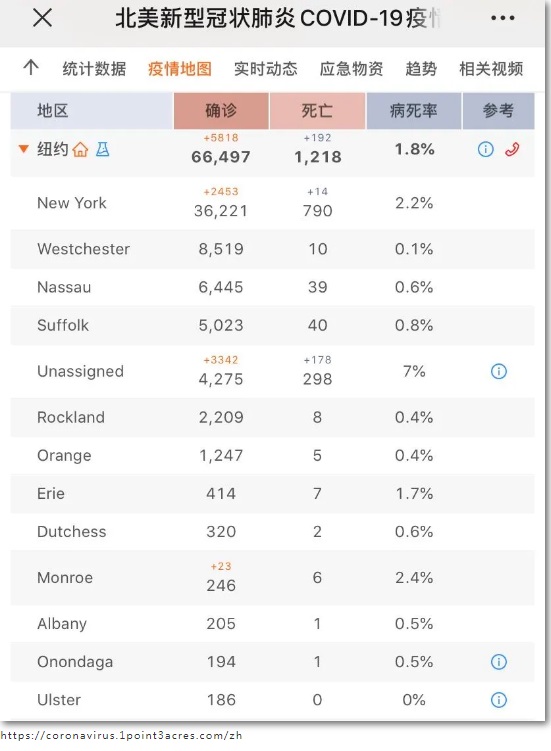Open info icon for Ulster row
The image size is (551, 751).
click(499, 700)
